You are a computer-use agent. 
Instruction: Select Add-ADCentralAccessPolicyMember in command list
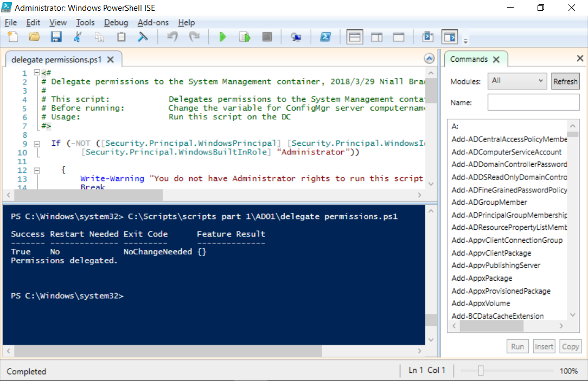[509, 139]
